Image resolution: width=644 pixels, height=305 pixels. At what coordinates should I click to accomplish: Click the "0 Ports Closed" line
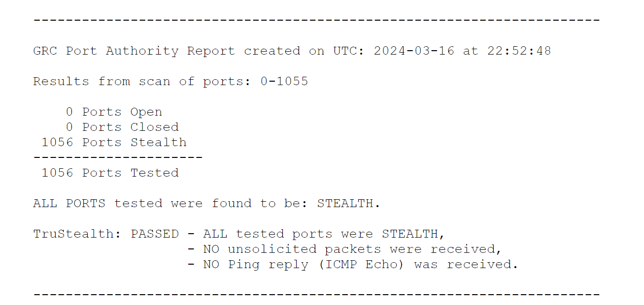click(x=122, y=127)
